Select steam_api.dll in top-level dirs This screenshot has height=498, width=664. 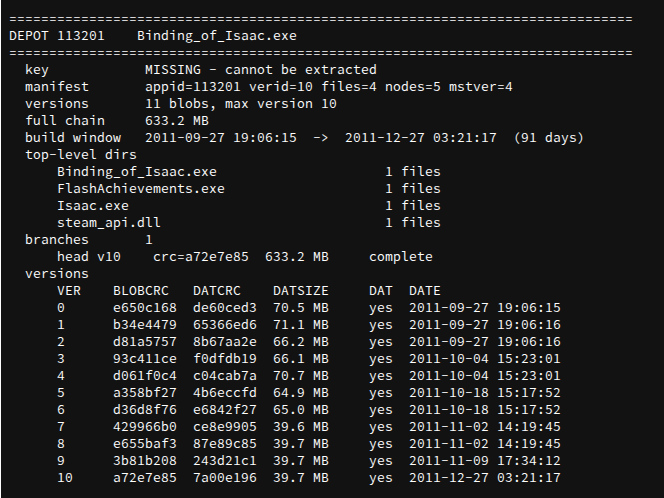point(109,223)
